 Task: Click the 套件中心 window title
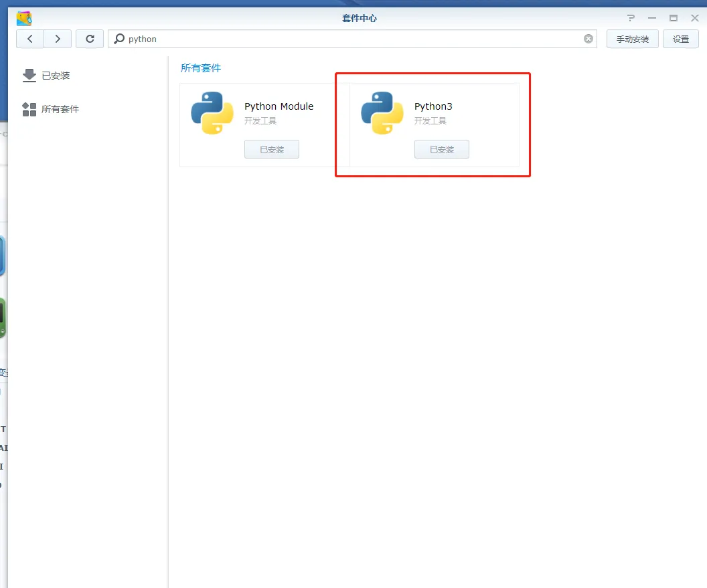[360, 18]
